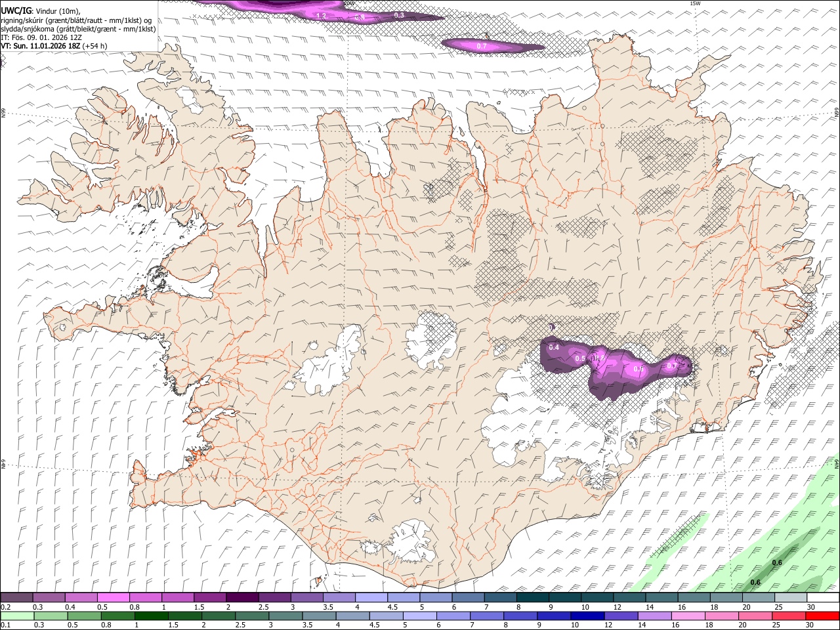Click the 'slydda/snjókoma' legend description line
The image size is (840, 630).
(x=78, y=29)
